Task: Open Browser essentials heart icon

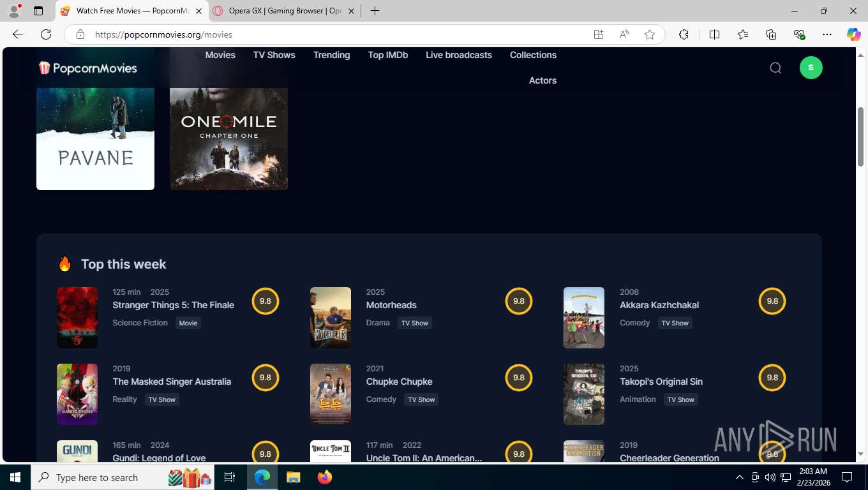Action: click(799, 34)
